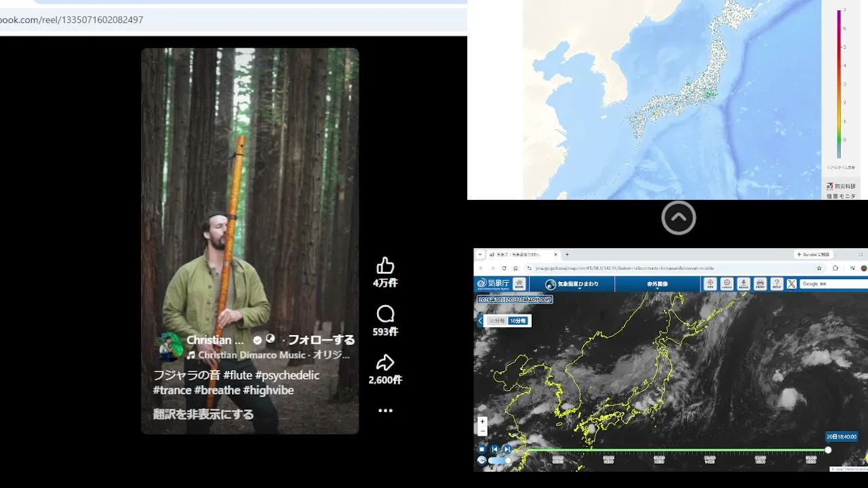Open Christian's profile picture avatar
The height and width of the screenshot is (488, 868).
tap(170, 346)
